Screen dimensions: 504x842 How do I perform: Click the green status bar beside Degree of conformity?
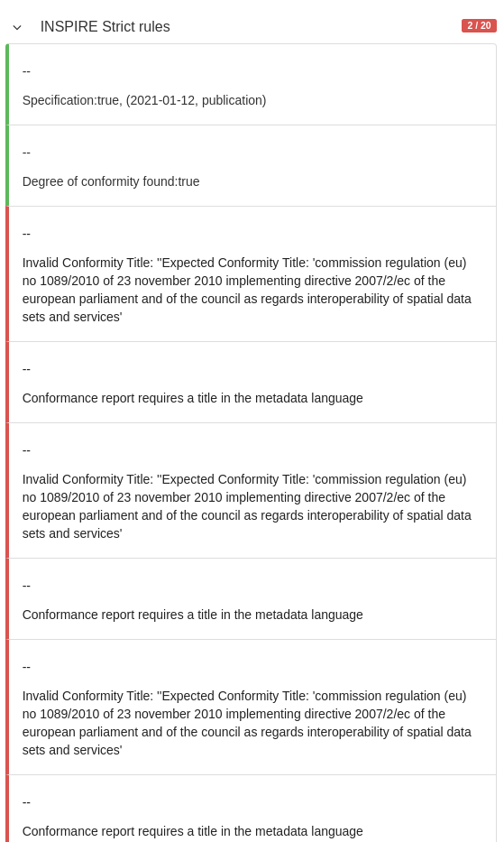tap(7, 166)
